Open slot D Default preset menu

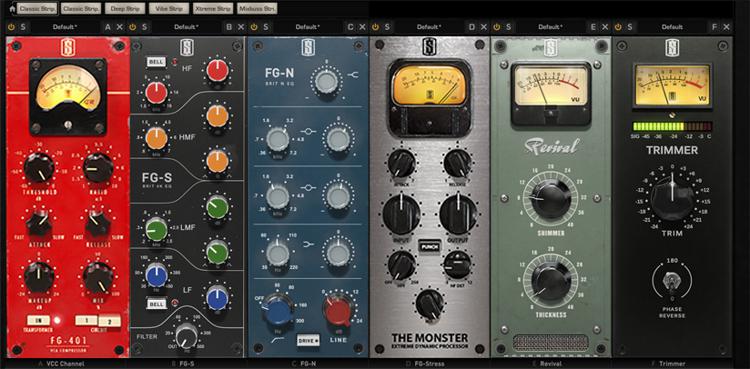click(429, 27)
